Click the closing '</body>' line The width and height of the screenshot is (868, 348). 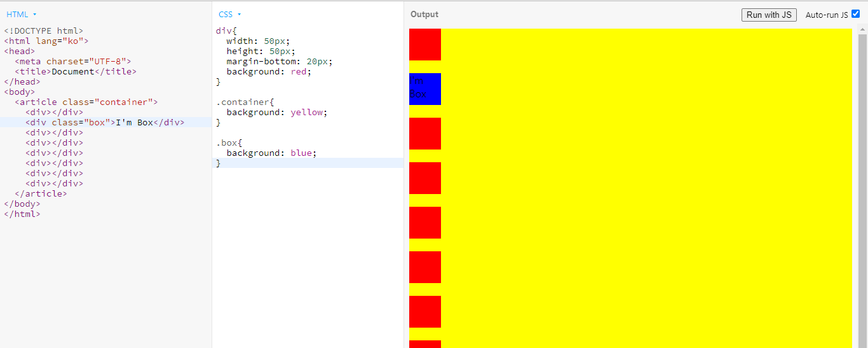pos(22,204)
